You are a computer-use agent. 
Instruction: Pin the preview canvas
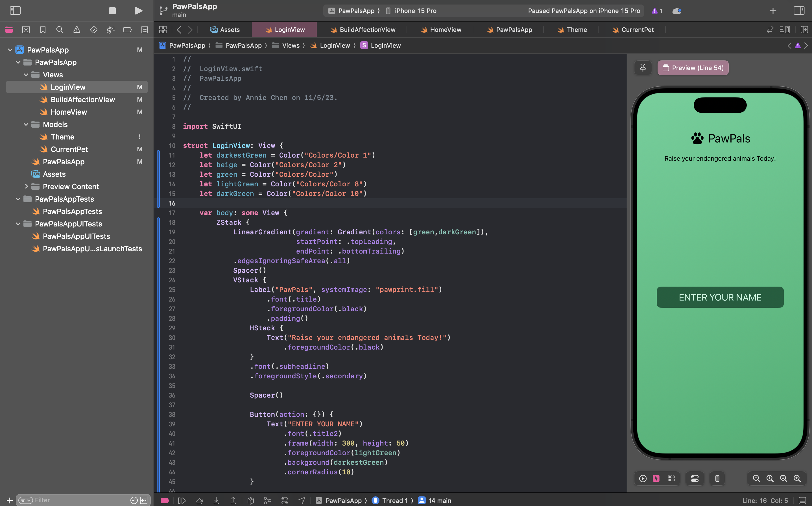(x=643, y=68)
